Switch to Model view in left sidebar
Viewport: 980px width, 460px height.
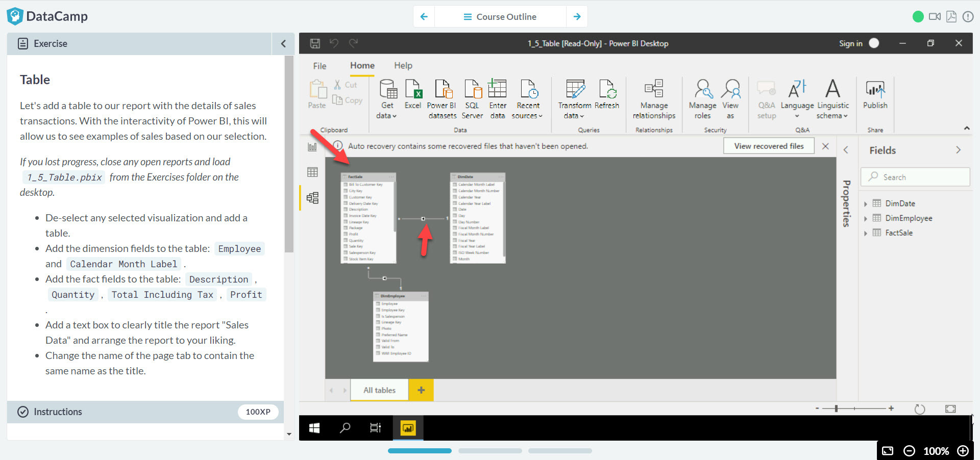pyautogui.click(x=312, y=198)
